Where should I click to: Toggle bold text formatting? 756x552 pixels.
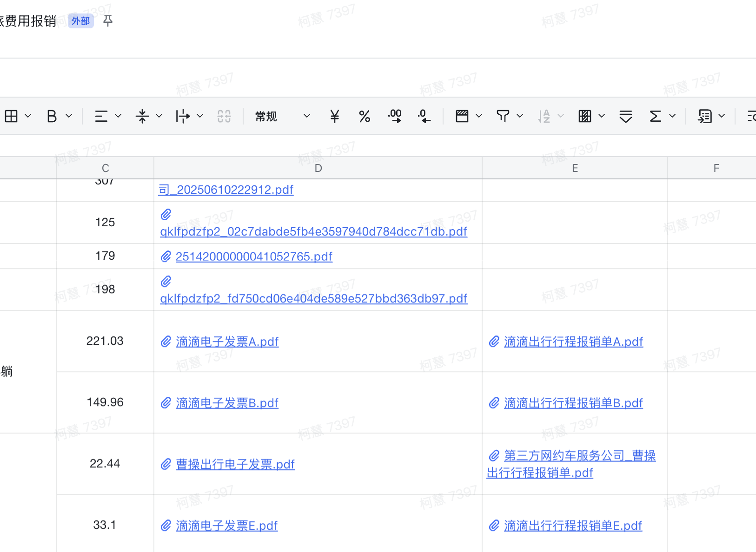point(52,116)
